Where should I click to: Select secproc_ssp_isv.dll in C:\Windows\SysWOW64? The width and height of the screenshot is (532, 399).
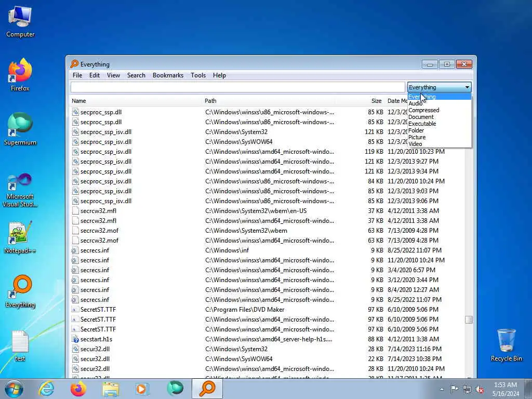[105, 141]
